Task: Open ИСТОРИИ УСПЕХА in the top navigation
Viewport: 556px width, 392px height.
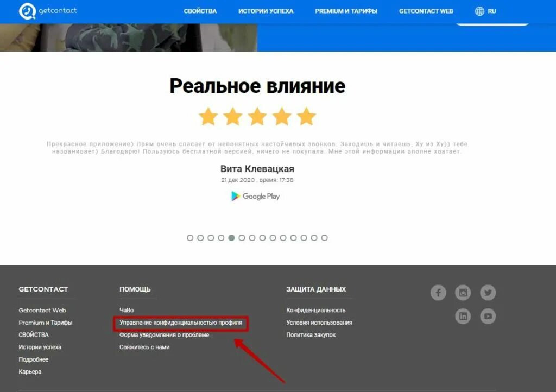Action: tap(266, 11)
